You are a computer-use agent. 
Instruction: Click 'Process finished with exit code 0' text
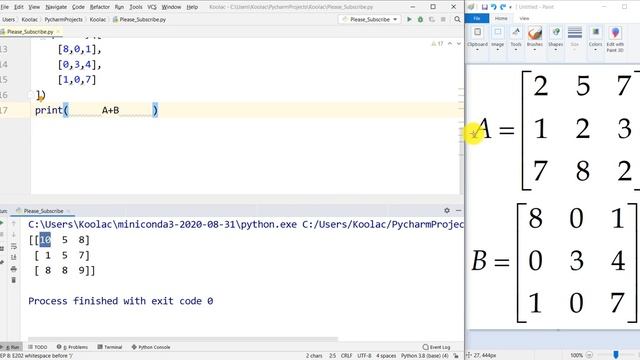[x=120, y=301]
